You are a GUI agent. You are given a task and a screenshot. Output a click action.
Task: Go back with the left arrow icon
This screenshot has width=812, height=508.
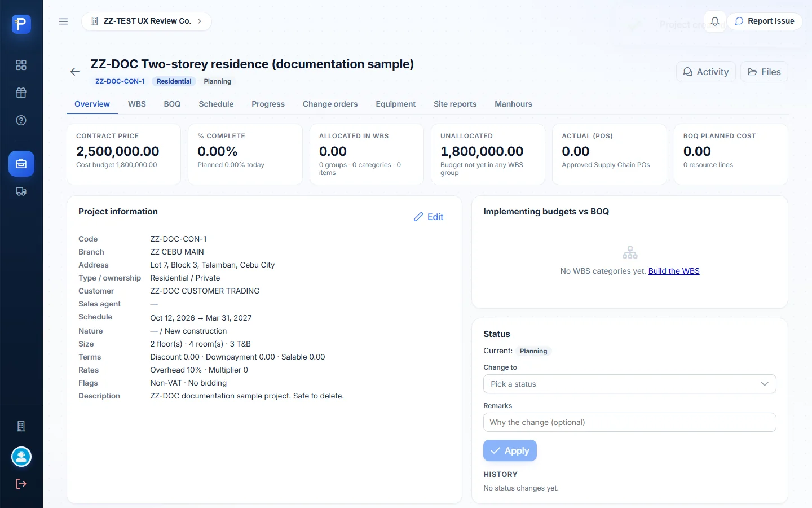[x=75, y=72]
